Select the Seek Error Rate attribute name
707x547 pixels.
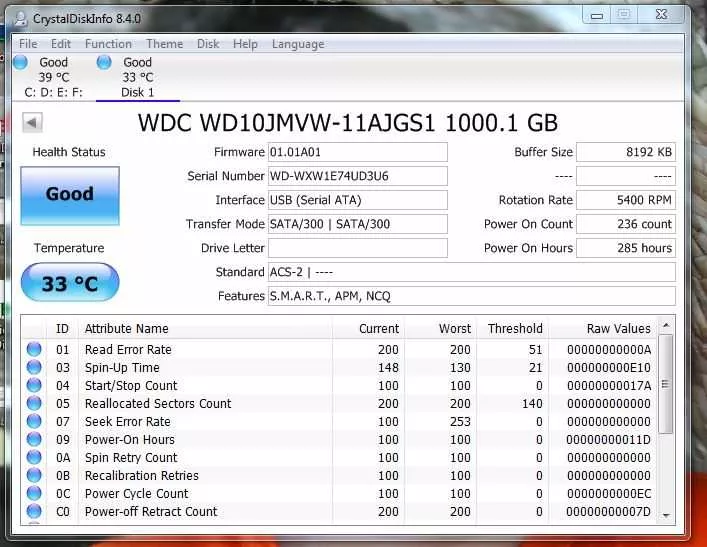pos(128,422)
